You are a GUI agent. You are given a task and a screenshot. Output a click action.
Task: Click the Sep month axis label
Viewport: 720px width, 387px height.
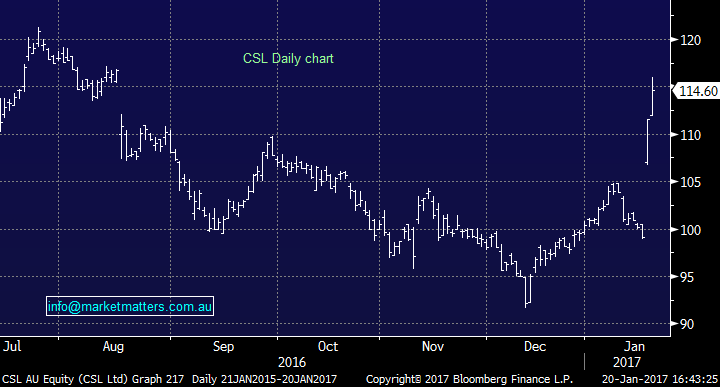coord(223,347)
